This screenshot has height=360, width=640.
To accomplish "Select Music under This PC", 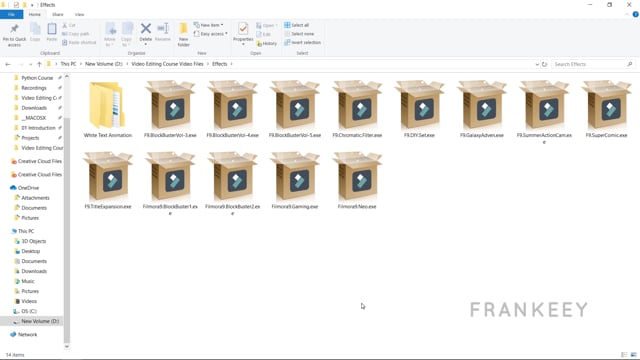I will 28,281.
